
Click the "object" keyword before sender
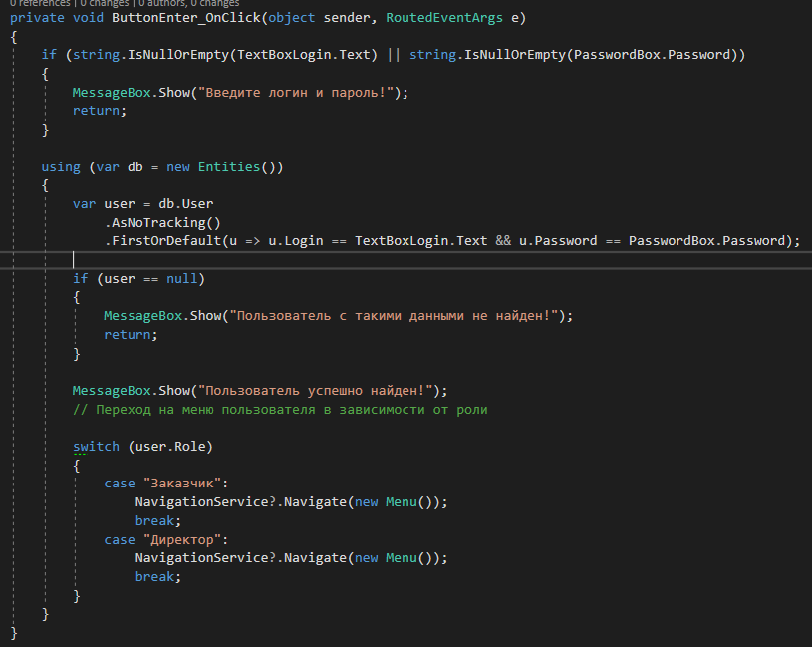[x=292, y=18]
